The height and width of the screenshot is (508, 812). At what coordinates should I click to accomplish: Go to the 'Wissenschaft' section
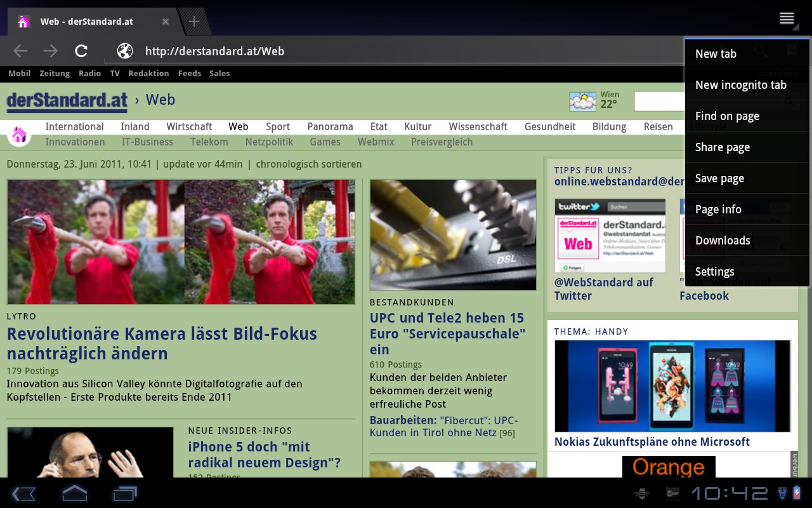tap(478, 127)
